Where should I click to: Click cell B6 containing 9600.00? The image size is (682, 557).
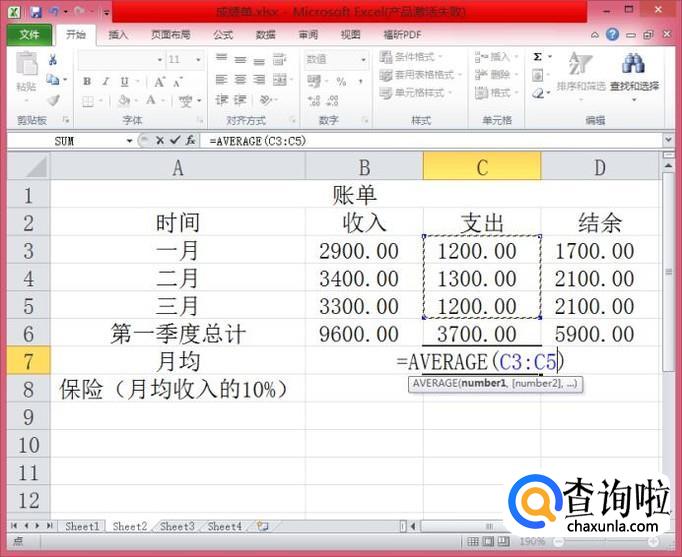[364, 334]
